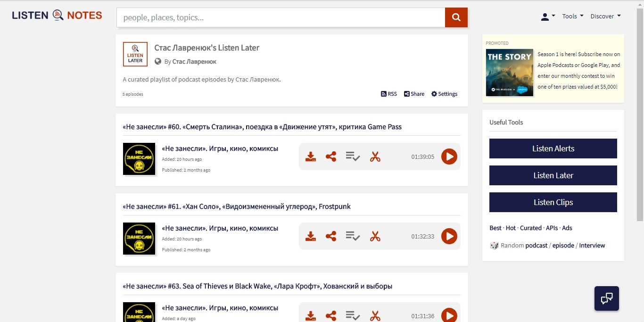Screen dimensions: 644x322
Task: Go to the Listen Notes home logo
Action: tap(57, 15)
